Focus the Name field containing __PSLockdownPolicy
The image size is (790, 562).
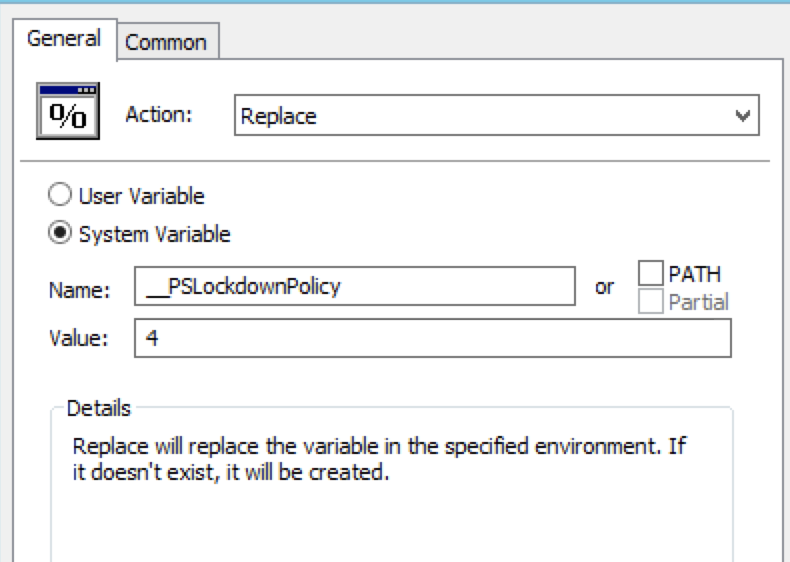pos(354,287)
